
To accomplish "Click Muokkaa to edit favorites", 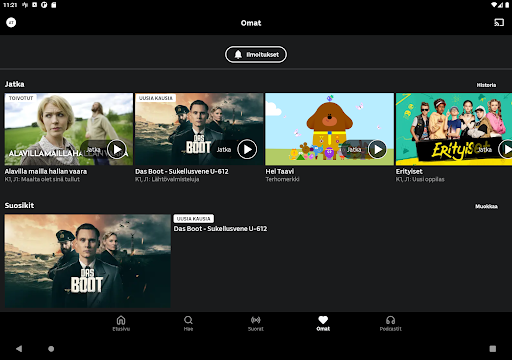I will (x=486, y=206).
